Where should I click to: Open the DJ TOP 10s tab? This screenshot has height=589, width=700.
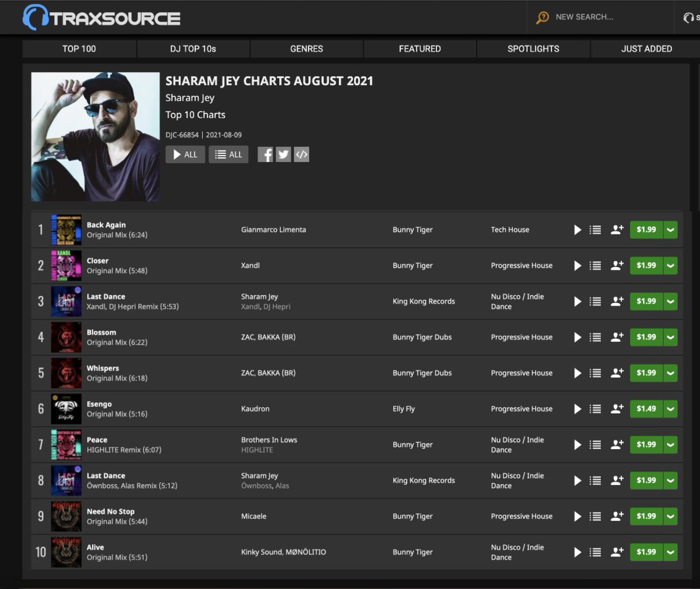click(x=193, y=49)
